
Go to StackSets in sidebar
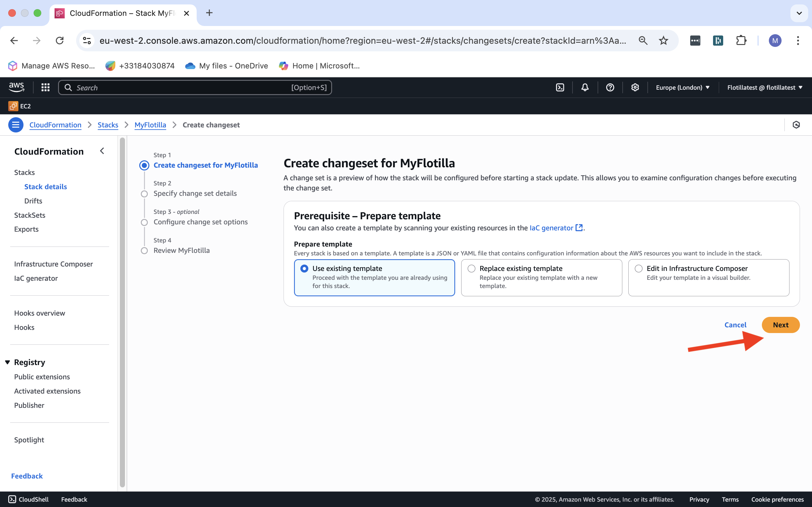coord(29,215)
